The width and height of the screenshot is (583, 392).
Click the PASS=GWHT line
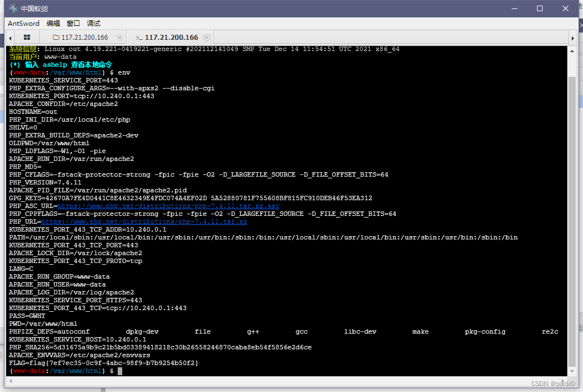click(27, 316)
